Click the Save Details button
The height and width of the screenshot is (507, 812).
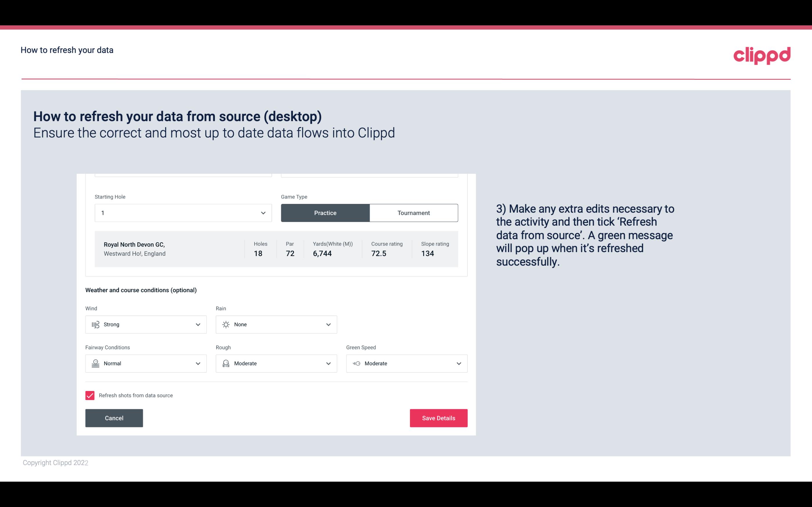point(438,418)
